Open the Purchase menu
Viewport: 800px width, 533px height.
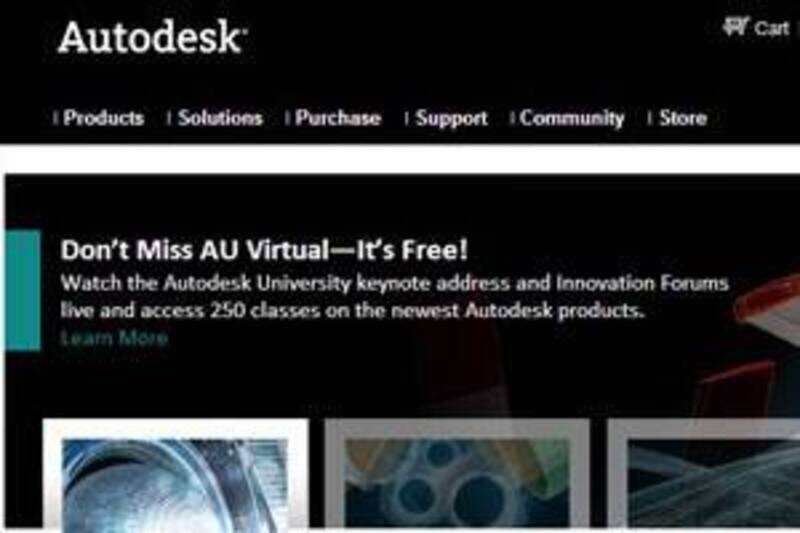tap(338, 118)
